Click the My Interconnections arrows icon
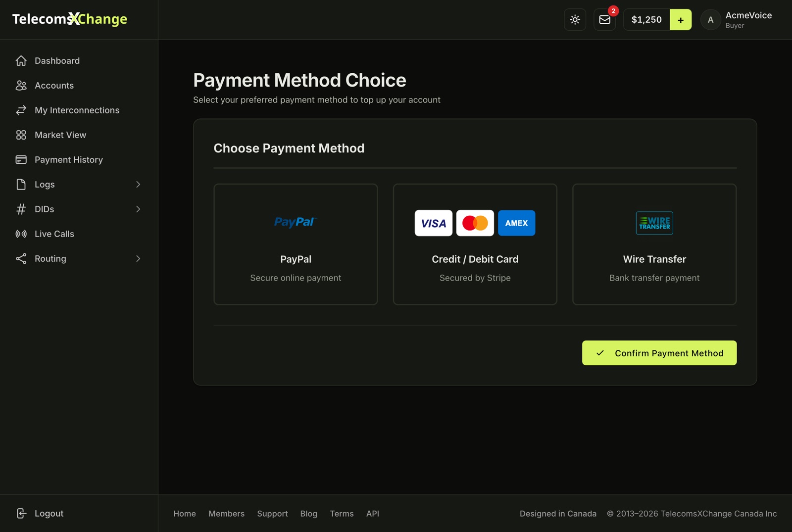 coord(21,110)
